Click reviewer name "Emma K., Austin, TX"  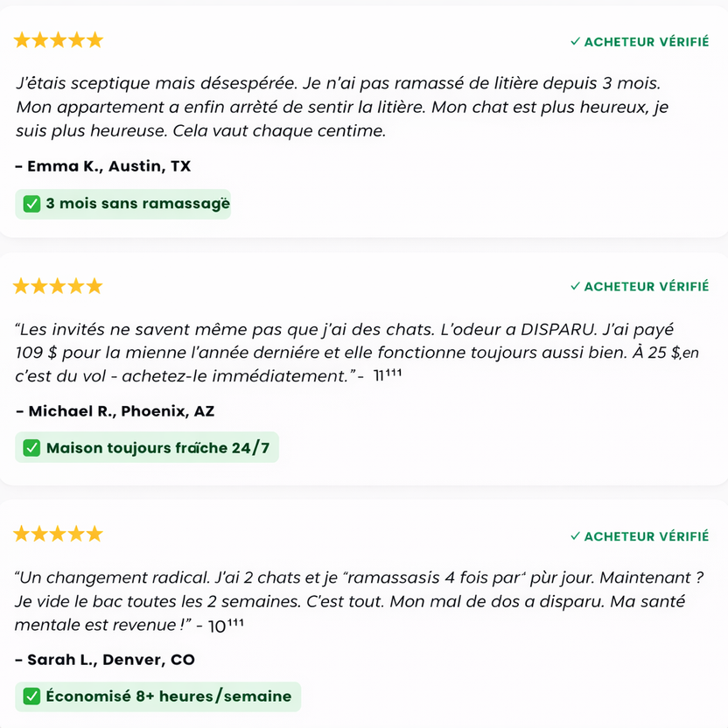(x=103, y=165)
